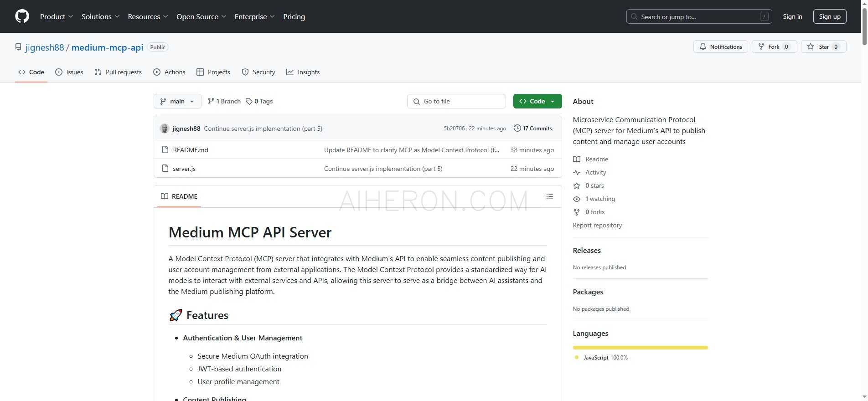This screenshot has height=401, width=868.
Task: Open README.md commit message about Model Context Protocol
Action: (412, 150)
